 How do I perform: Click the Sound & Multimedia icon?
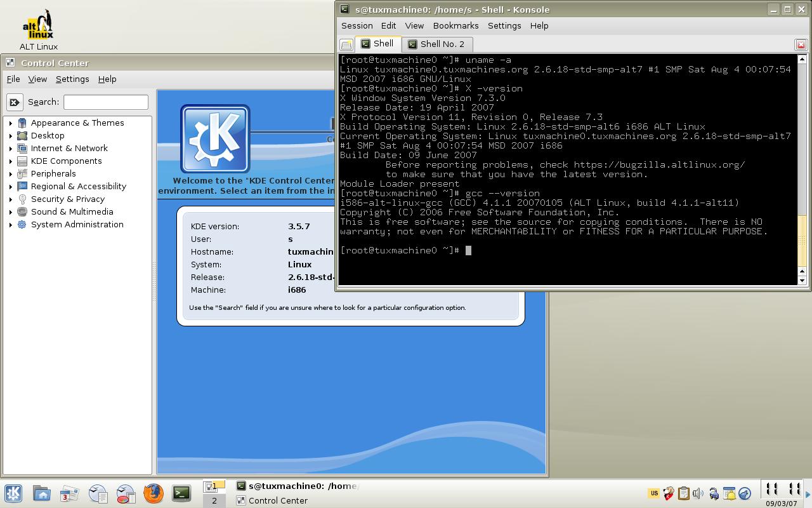click(x=22, y=212)
